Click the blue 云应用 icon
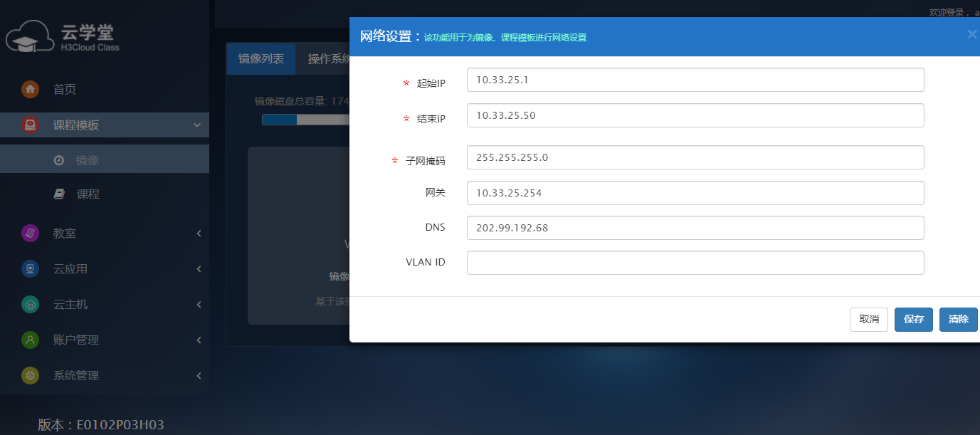This screenshot has height=435, width=980. [30, 268]
